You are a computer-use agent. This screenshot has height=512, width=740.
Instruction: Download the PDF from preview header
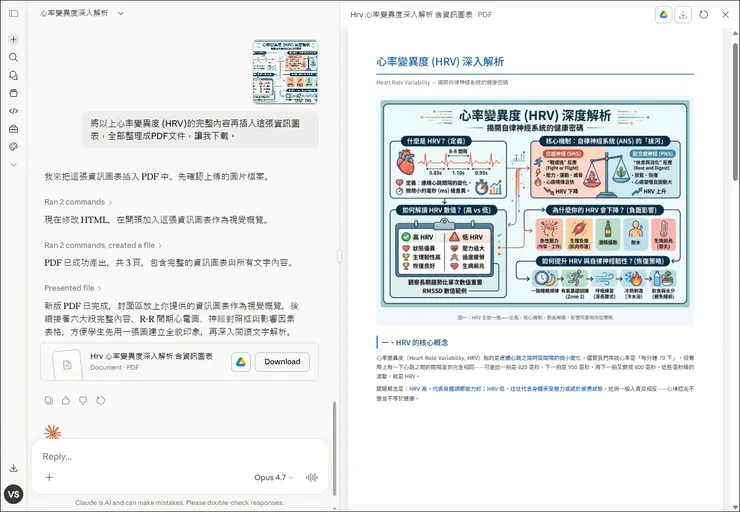[x=683, y=15]
